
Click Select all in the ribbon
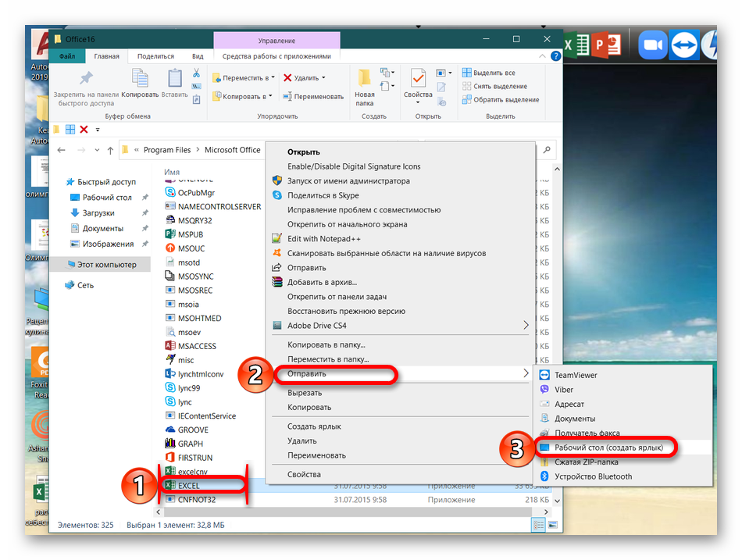pos(494,73)
